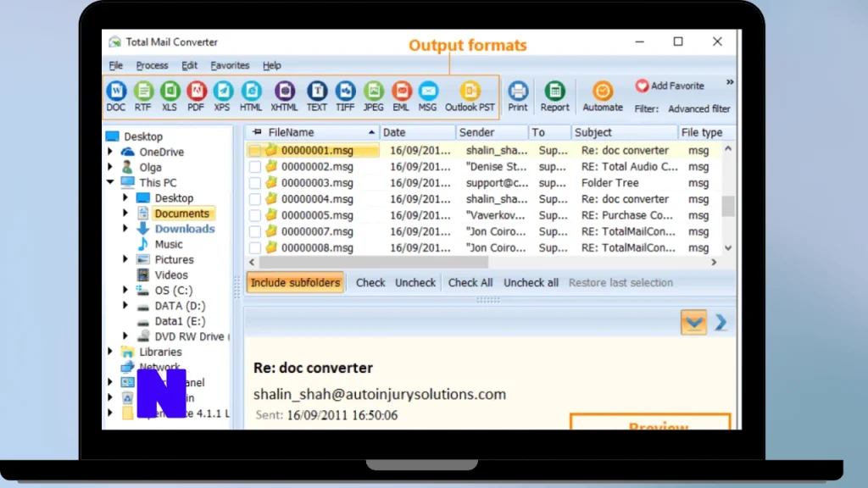Show more toolbar items chevron

(x=730, y=82)
